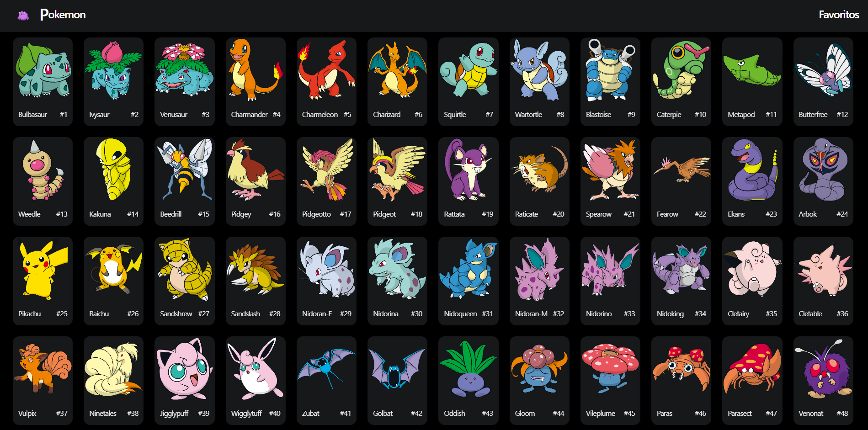Click the Squirtle image
The width and height of the screenshot is (868, 430).
point(468,69)
